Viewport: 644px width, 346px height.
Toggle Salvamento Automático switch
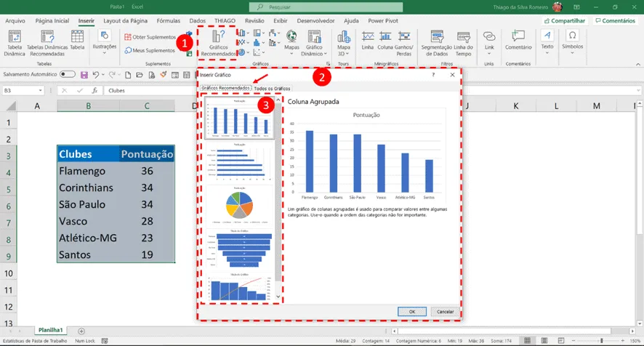coord(68,74)
